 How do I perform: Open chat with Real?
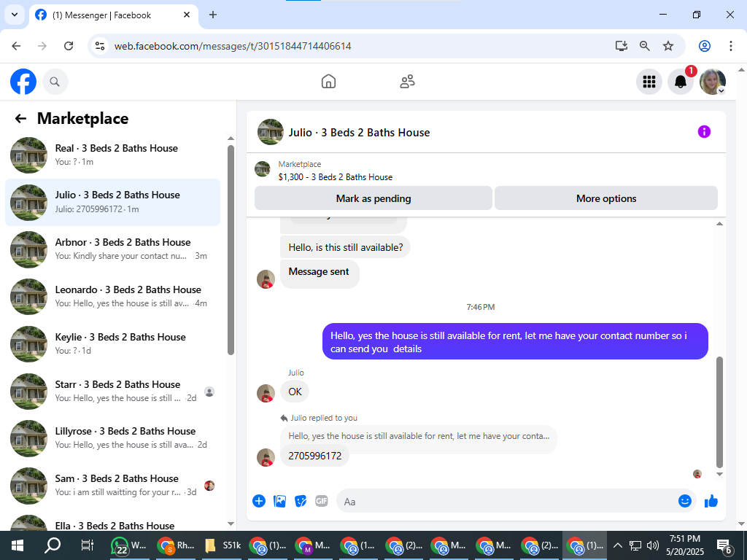(x=112, y=155)
